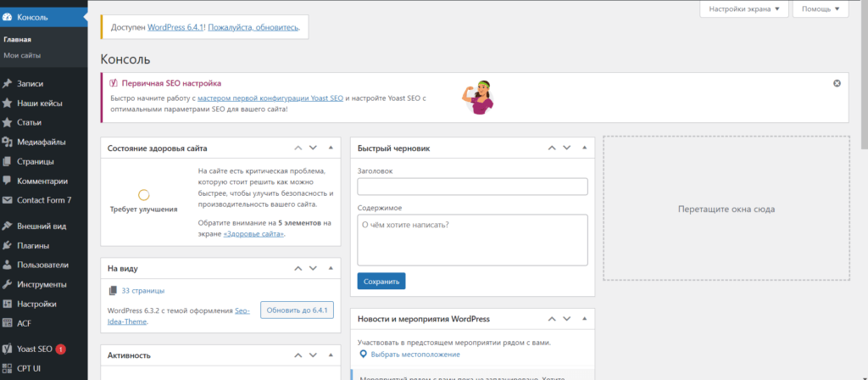Collapse the Активность panel
This screenshot has height=380, width=868.
(331, 355)
